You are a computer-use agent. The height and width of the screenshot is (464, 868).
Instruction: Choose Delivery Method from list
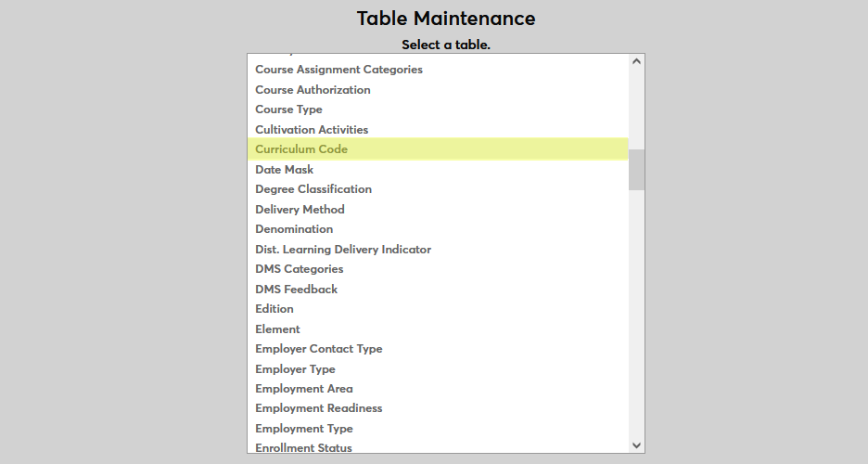point(300,210)
